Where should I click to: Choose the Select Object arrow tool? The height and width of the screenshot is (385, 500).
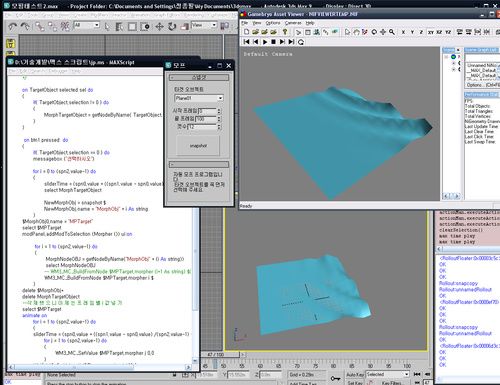(107, 26)
